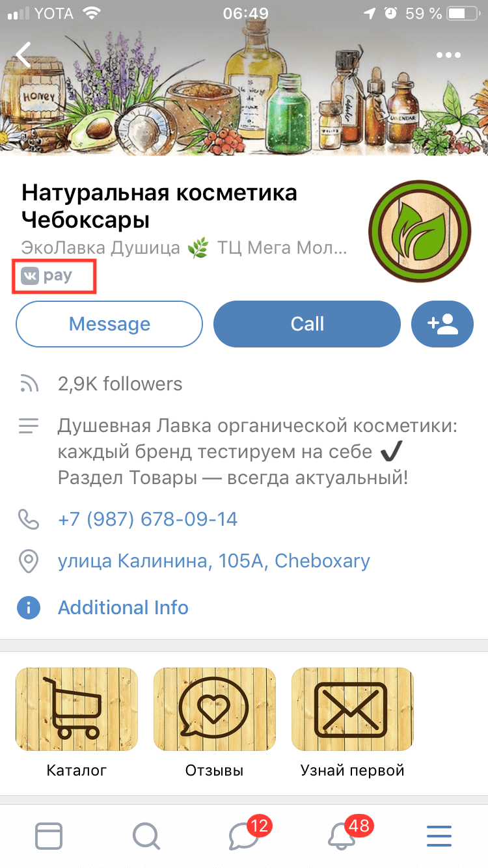Switch to the Search tab
The height and width of the screenshot is (868, 488).
[x=146, y=835]
